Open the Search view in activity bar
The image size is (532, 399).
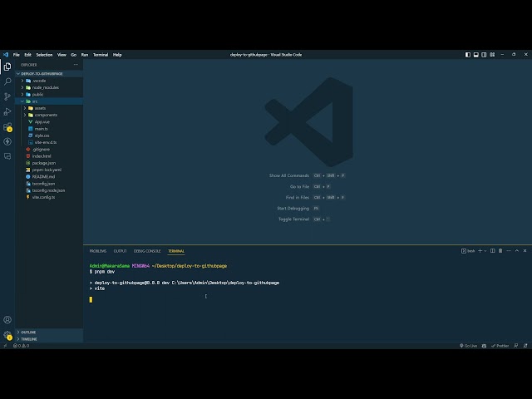7,81
